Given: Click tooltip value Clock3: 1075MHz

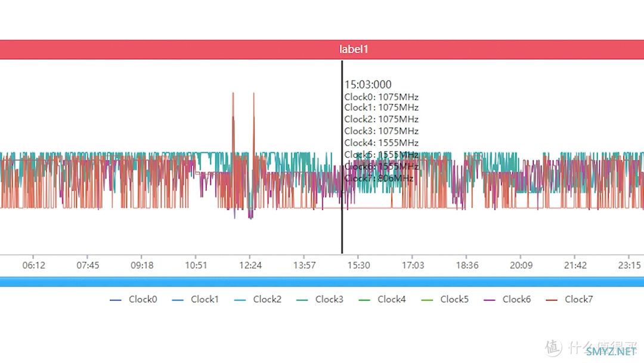Looking at the screenshot, I should click(x=381, y=131).
